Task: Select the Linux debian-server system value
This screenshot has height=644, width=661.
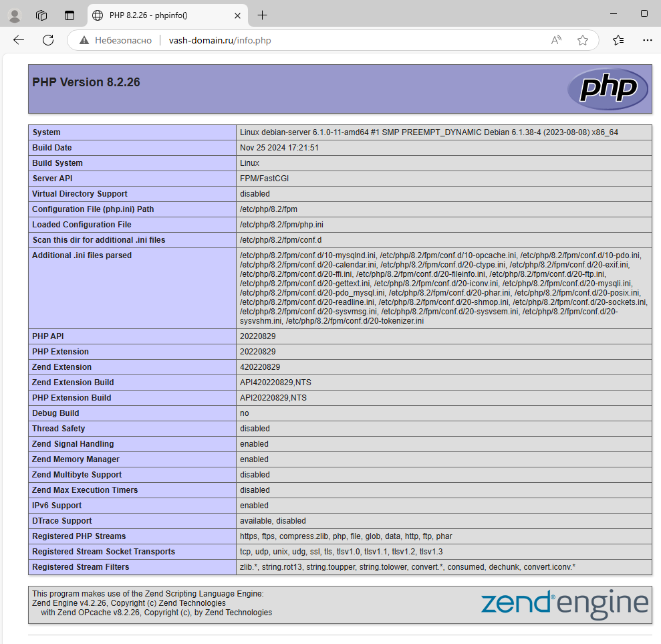Action: point(428,132)
